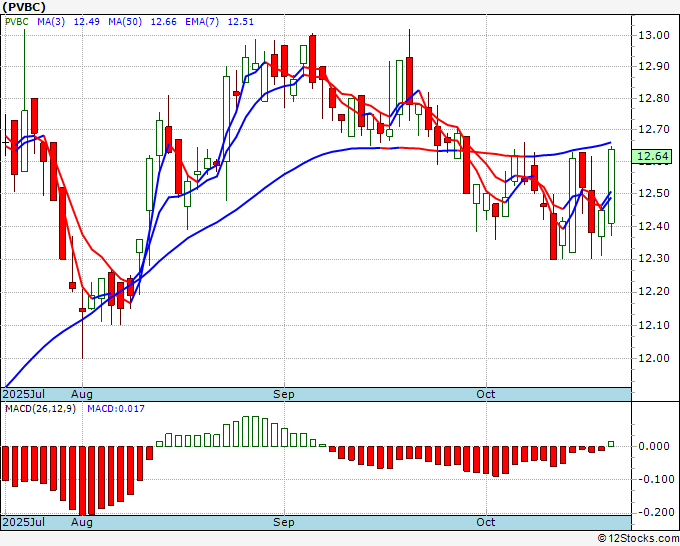Viewport: 680px width, 546px height.
Task: Click the 2025Jul label on price timeline
Action: (24, 394)
